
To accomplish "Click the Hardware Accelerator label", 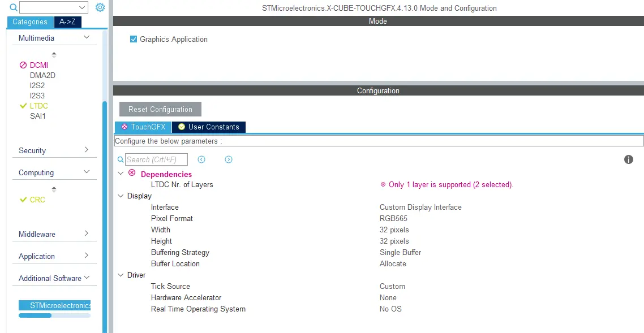I will pos(186,298).
